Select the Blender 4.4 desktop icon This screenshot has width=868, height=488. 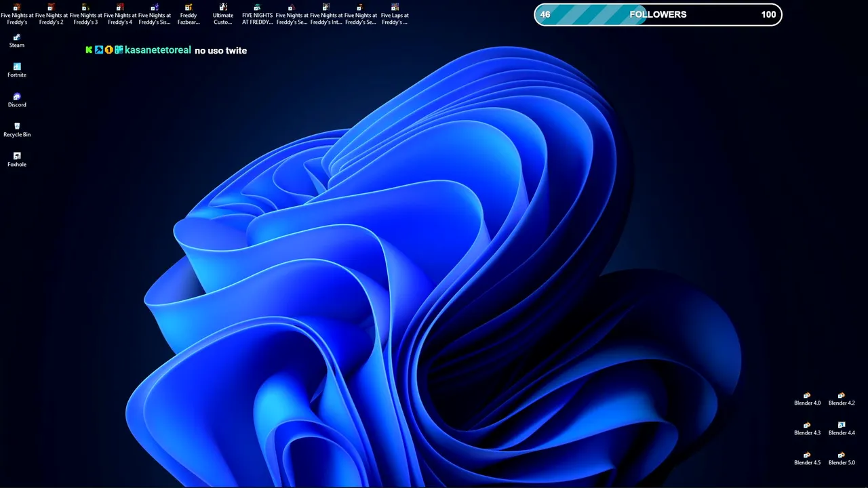(842, 428)
